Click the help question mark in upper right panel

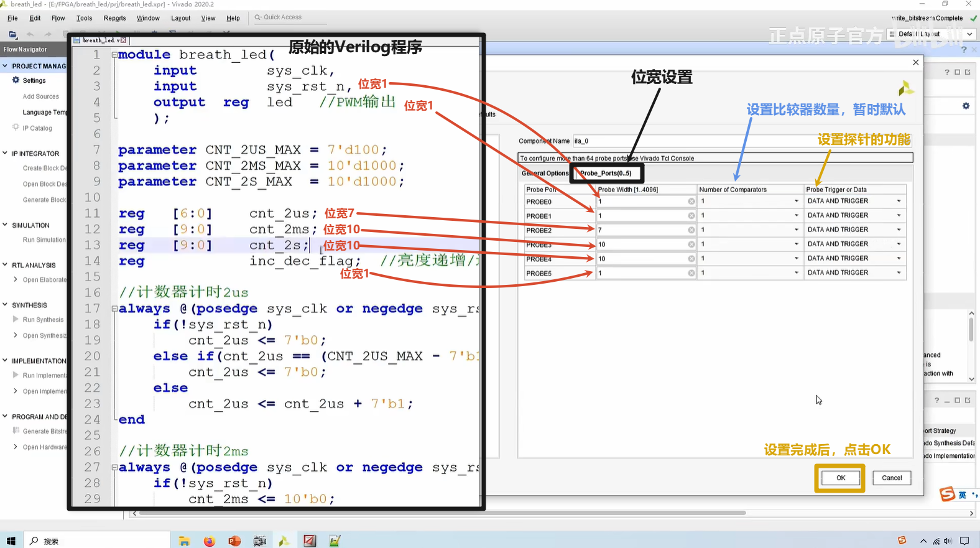946,72
